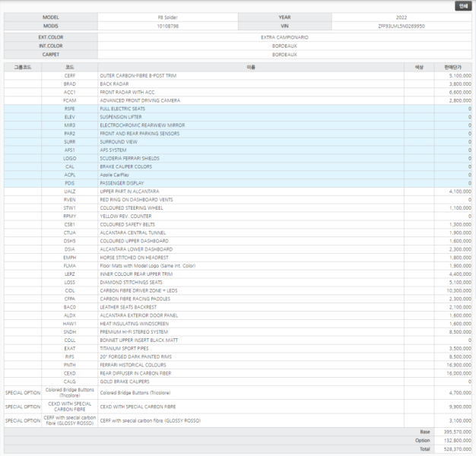Select 'PASSENGER DISPLAY' row
The height and width of the screenshot is (456, 476).
(x=122, y=183)
